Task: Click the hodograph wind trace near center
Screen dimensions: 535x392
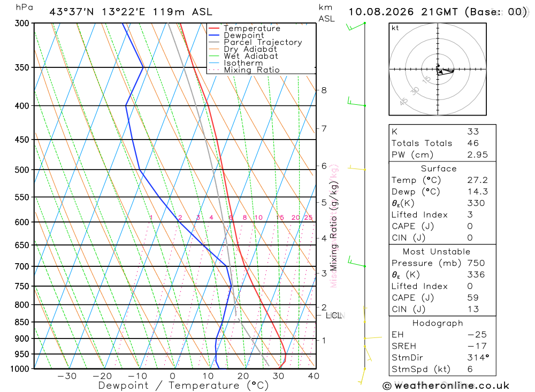Action: (444, 70)
